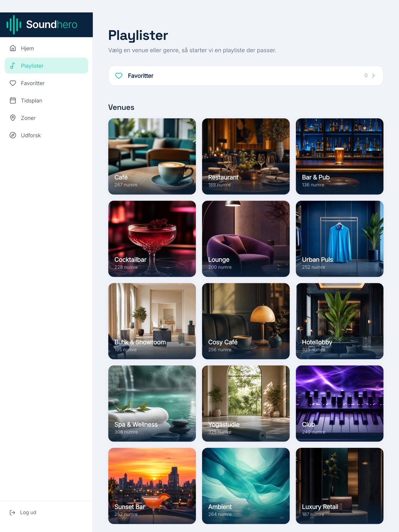
Task: Open the Zoner sidebar item
Action: click(46, 118)
